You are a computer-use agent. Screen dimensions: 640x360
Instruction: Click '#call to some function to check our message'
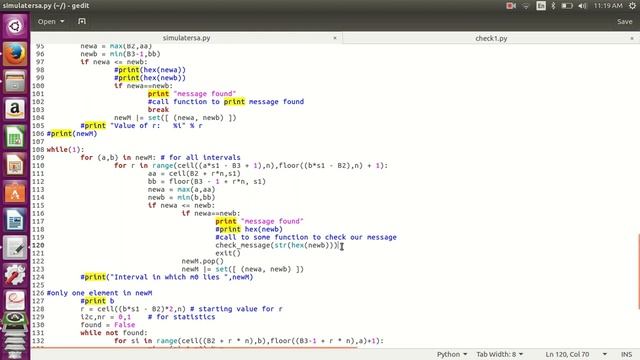pos(306,237)
